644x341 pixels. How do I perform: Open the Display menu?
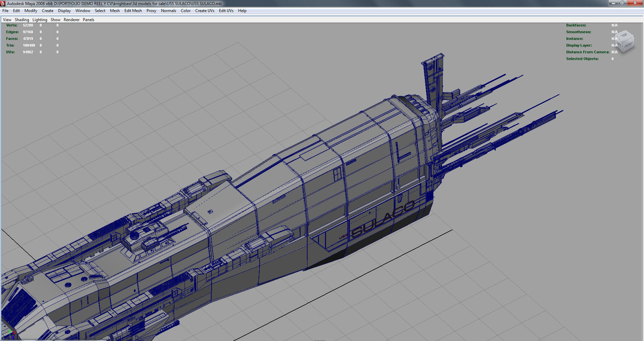pos(64,11)
